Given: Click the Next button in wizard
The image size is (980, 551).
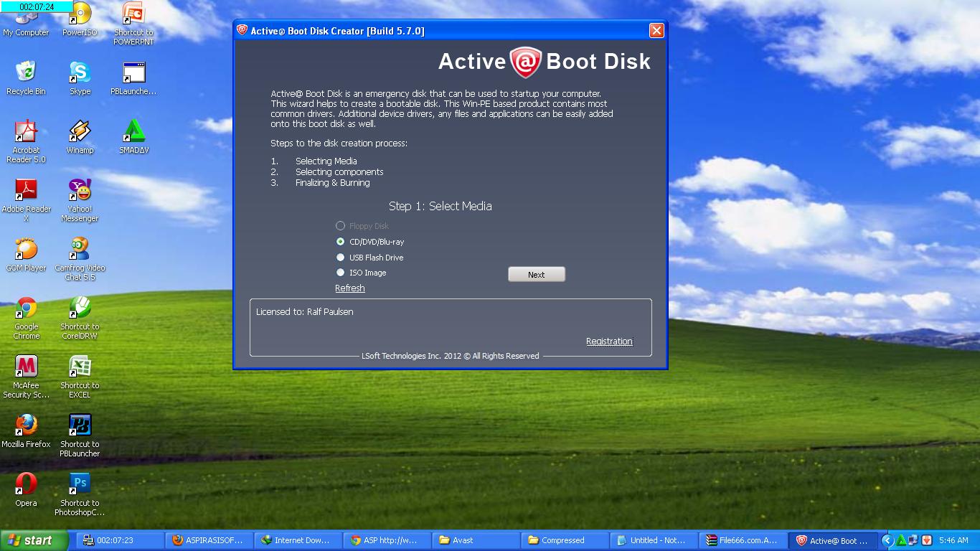Looking at the screenshot, I should (x=537, y=275).
